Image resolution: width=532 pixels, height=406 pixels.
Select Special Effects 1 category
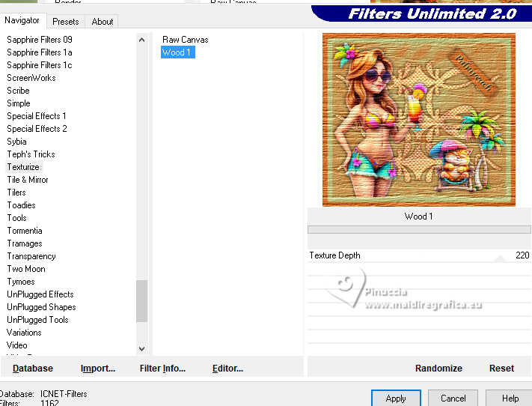coord(37,116)
